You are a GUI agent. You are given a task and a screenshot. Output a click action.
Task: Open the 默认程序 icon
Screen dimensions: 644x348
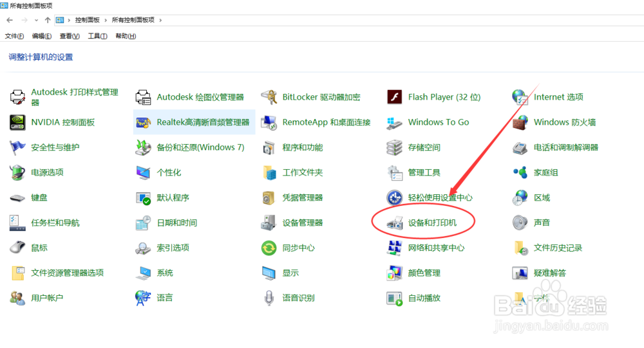pos(144,198)
